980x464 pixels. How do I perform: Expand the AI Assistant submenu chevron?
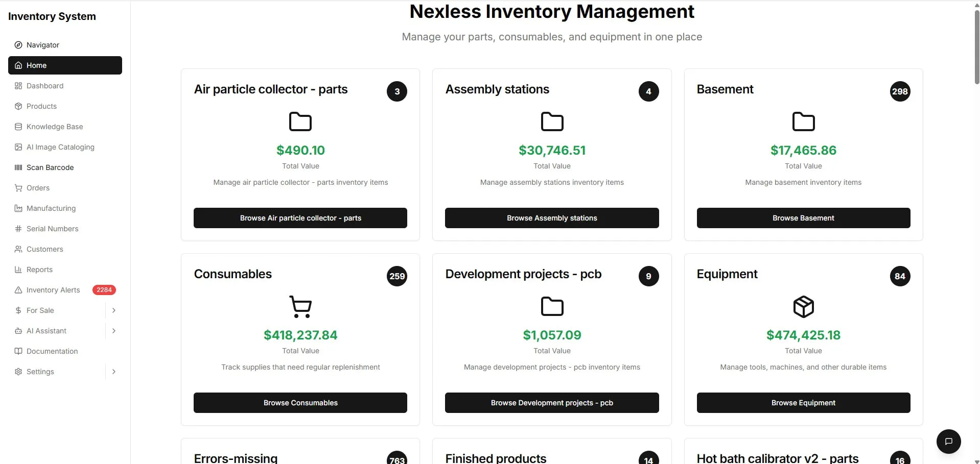click(x=113, y=331)
